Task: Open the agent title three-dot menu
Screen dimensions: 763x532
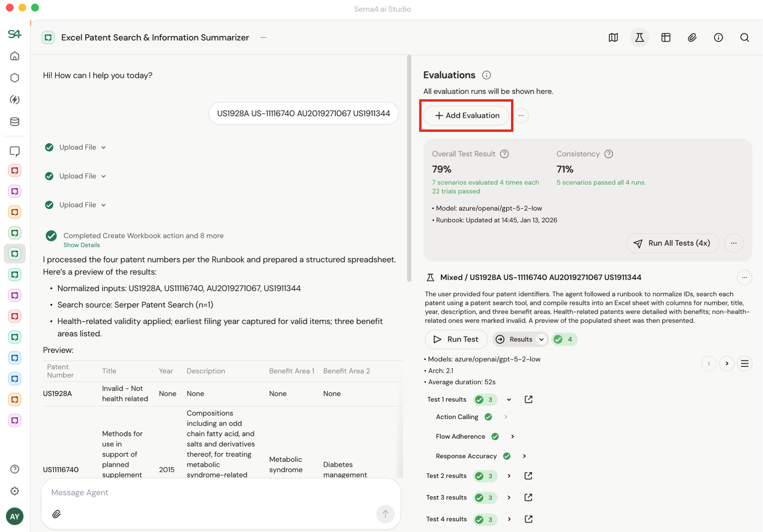Action: 263,38
